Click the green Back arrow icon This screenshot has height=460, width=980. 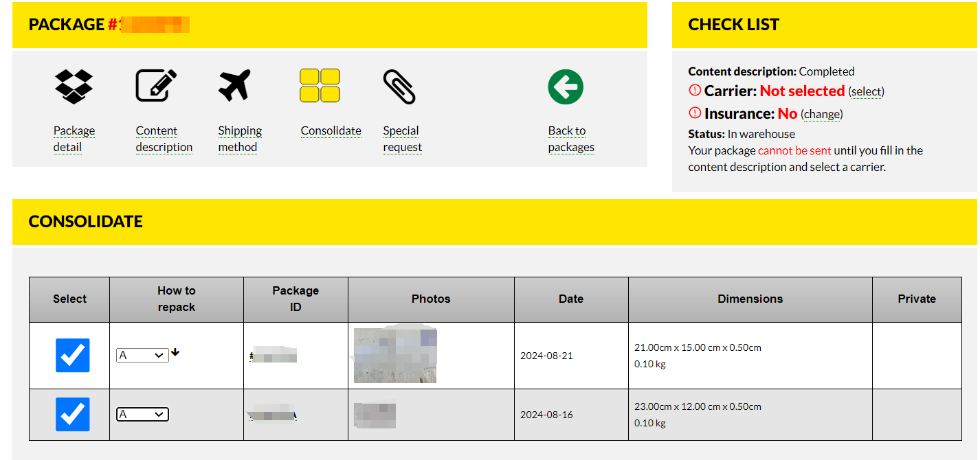point(566,87)
